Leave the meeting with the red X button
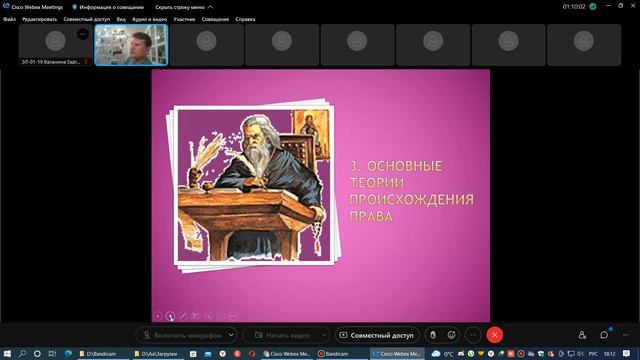The height and width of the screenshot is (360, 640). 495,335
